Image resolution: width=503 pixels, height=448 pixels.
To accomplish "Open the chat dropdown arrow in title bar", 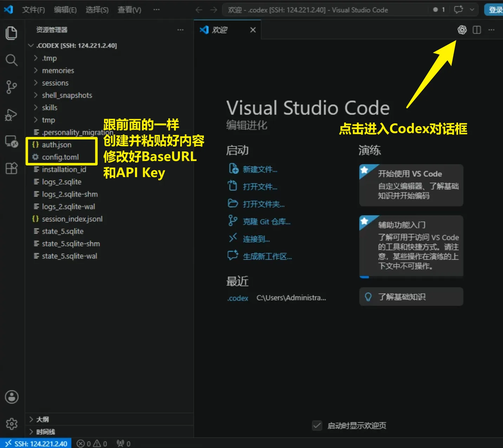I will click(472, 9).
